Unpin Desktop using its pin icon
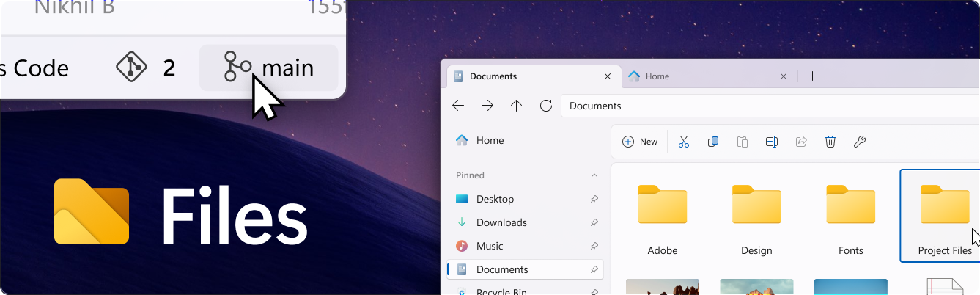The image size is (980, 295). (594, 199)
